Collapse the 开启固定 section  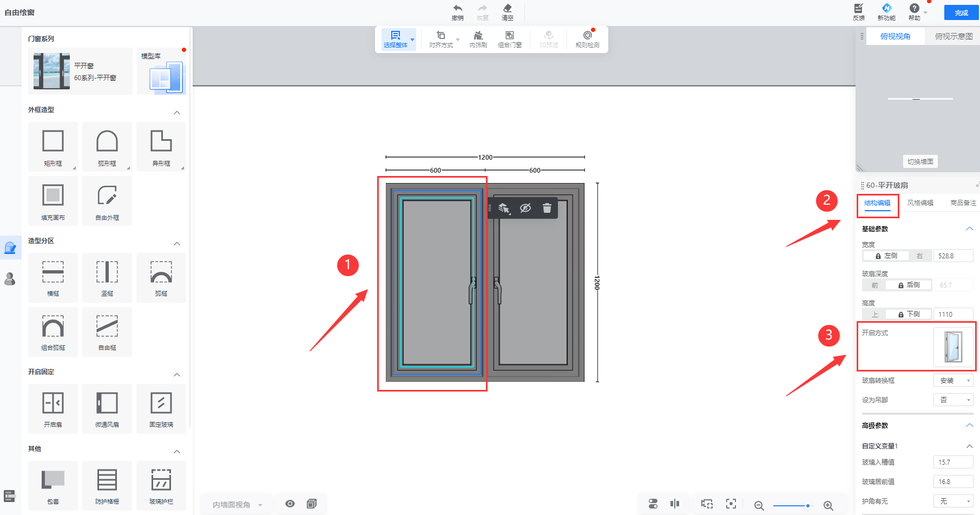177,375
